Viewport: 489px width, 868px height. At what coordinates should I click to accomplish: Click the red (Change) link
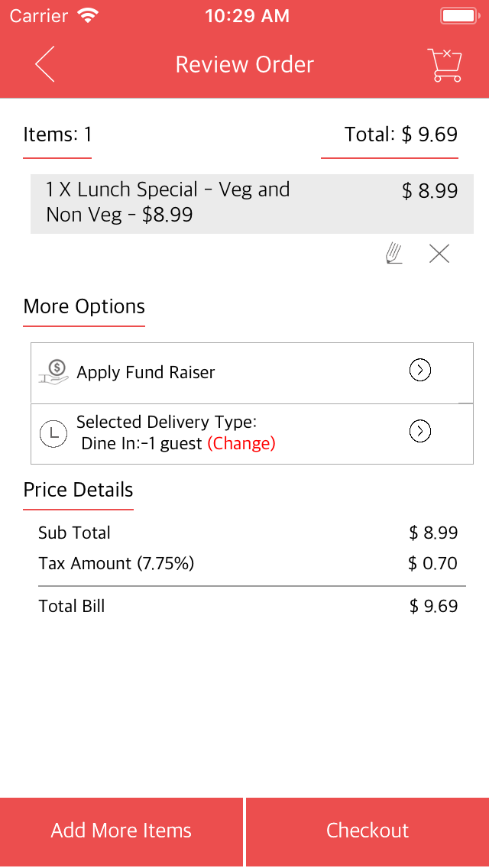point(241,443)
